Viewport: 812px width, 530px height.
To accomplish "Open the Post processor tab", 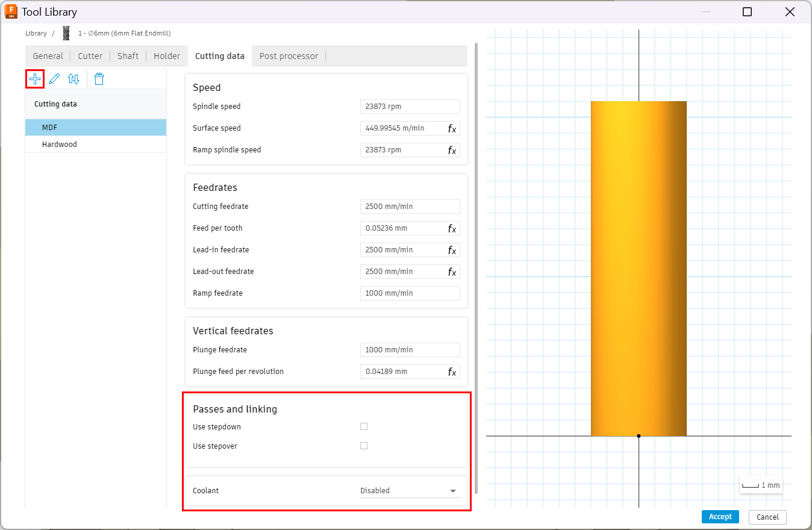I will coord(289,56).
